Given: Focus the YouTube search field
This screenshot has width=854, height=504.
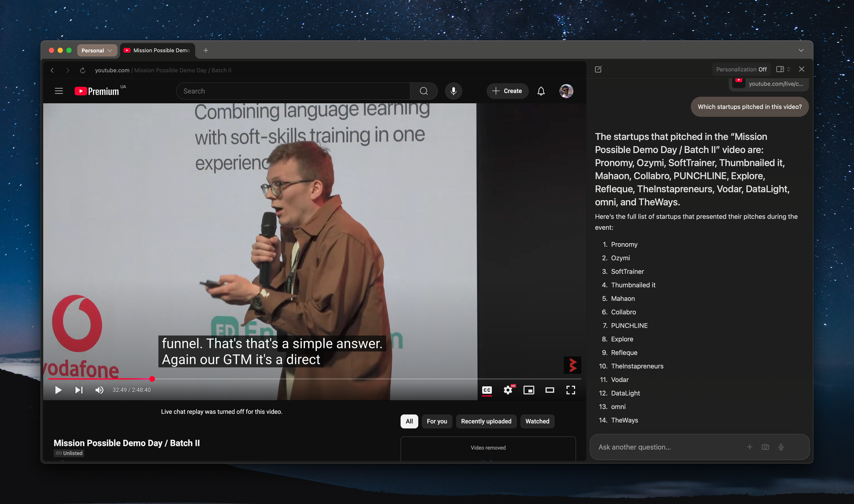Looking at the screenshot, I should (293, 91).
